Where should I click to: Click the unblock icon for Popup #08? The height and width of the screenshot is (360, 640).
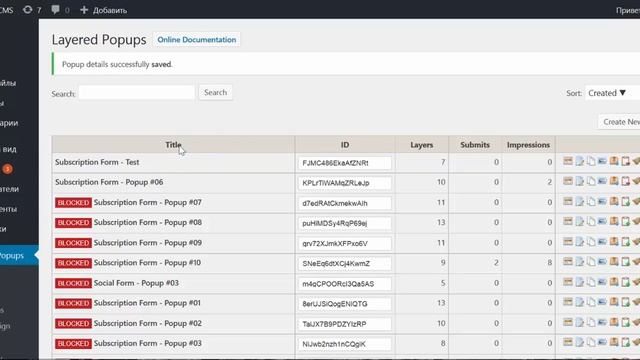click(x=625, y=222)
